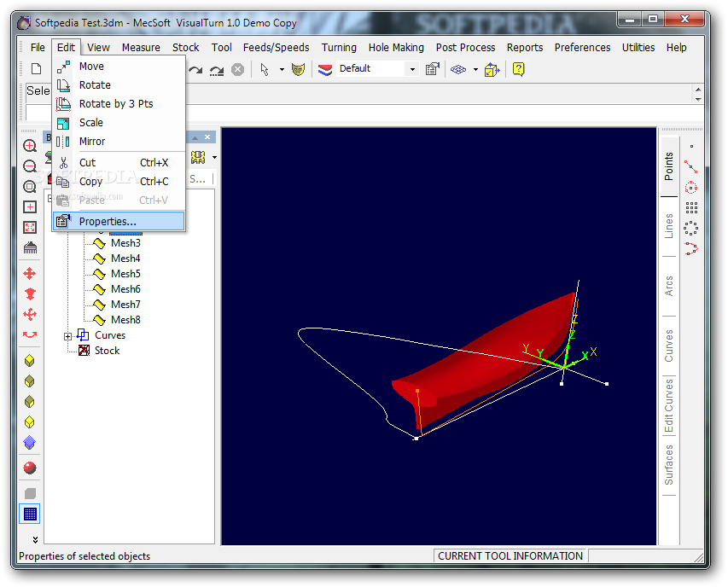
Task: Open the Feeds/Speeds menu
Action: point(276,47)
